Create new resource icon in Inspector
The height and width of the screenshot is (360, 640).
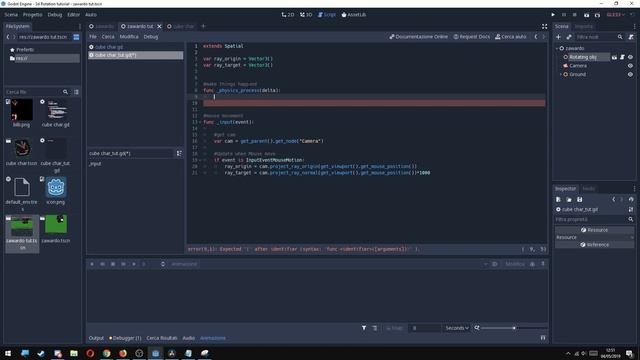(558, 199)
